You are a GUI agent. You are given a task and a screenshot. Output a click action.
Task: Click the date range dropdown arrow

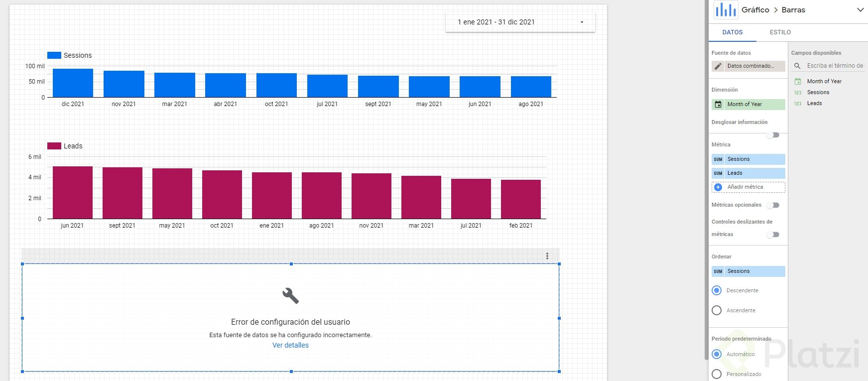(582, 22)
